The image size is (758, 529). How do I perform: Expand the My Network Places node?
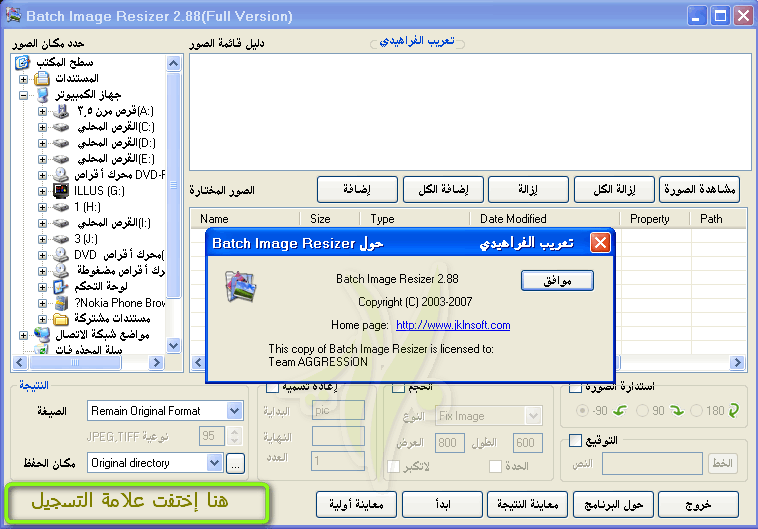(x=23, y=335)
